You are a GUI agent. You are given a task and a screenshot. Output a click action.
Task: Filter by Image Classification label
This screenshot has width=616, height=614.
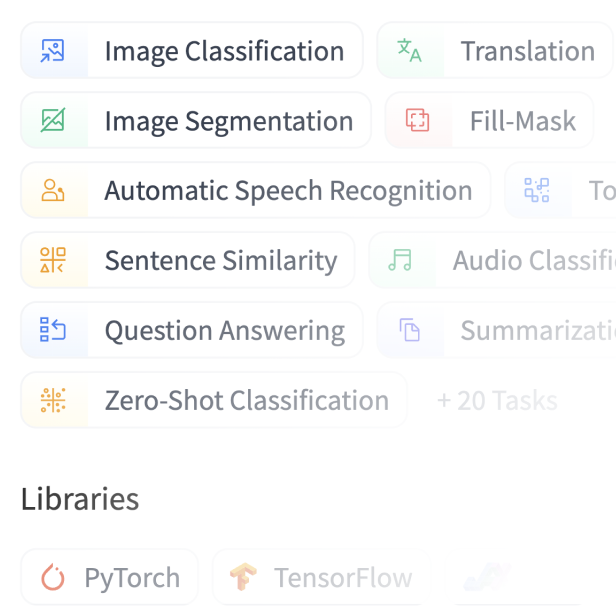point(224,51)
